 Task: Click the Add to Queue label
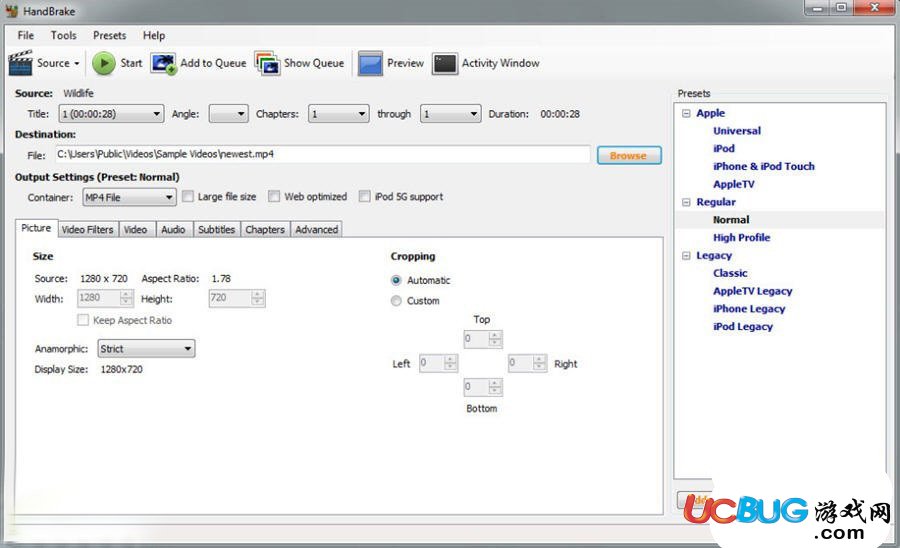point(213,63)
